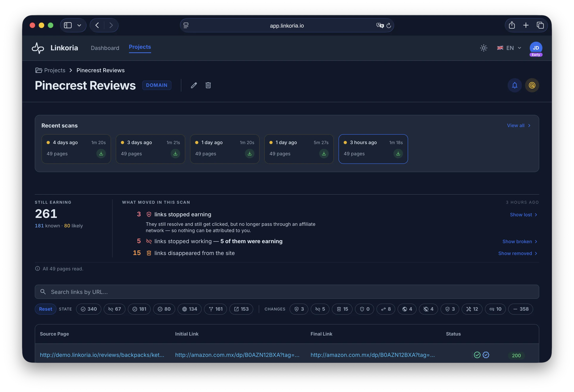Click the Status column header
Viewport: 574px width, 392px height.
tap(453, 334)
